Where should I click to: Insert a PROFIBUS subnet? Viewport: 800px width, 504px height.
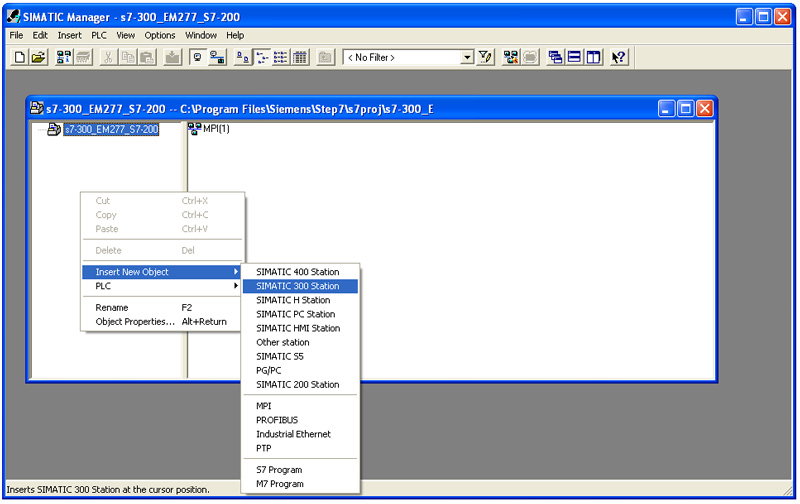(301, 420)
